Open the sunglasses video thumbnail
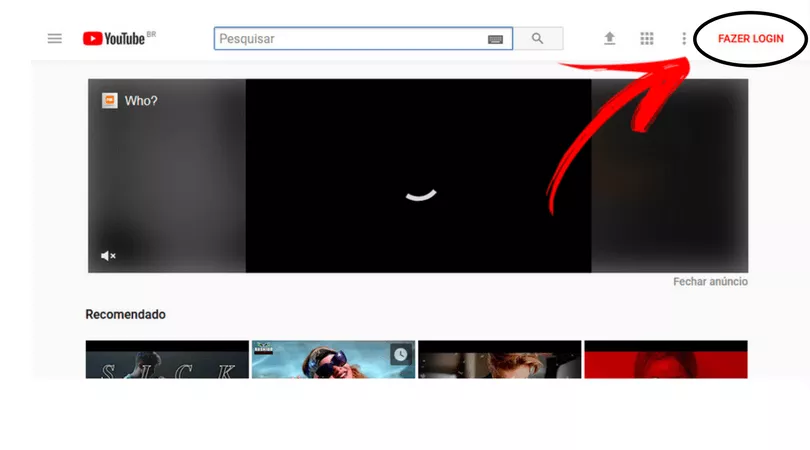The image size is (810, 450). [x=333, y=360]
